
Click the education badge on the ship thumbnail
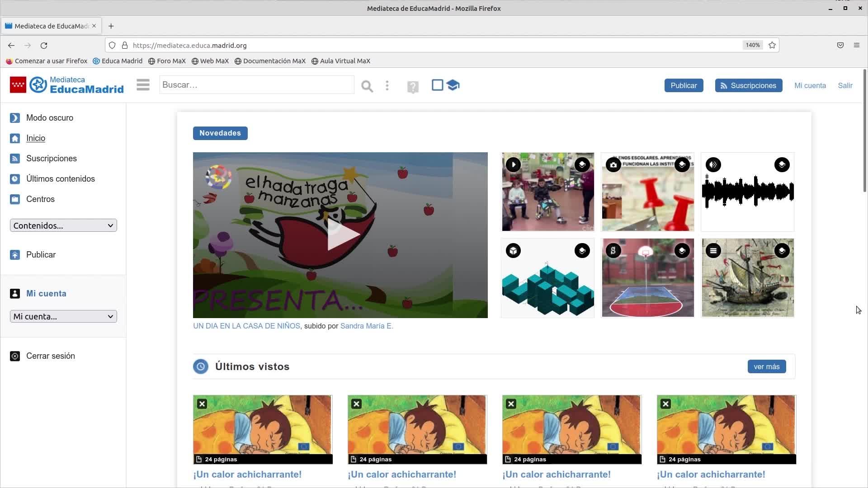[x=782, y=250]
